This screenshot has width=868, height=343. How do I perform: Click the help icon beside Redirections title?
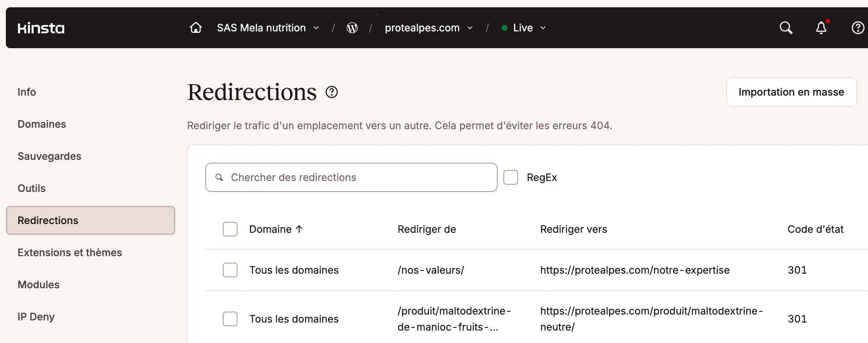(x=332, y=92)
